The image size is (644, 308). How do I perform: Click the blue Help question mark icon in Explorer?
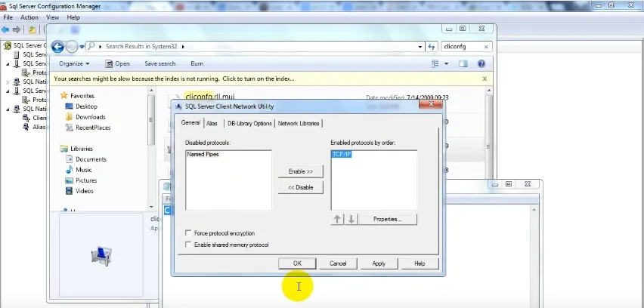point(481,63)
